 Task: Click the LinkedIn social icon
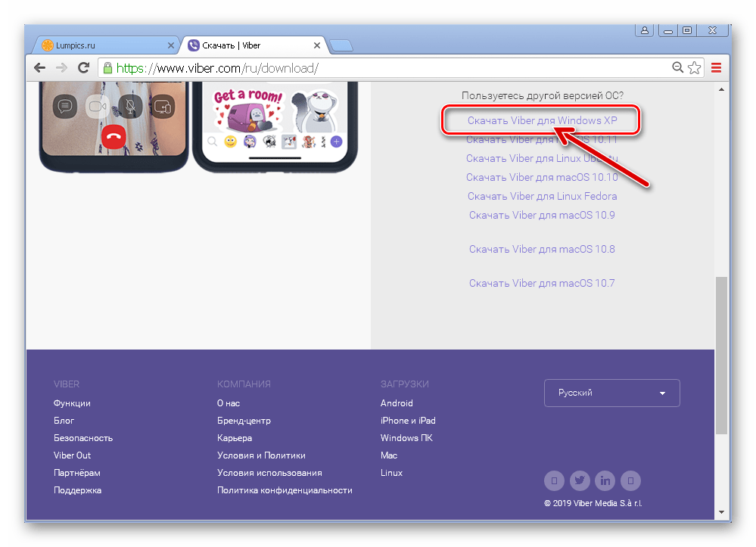tap(605, 480)
